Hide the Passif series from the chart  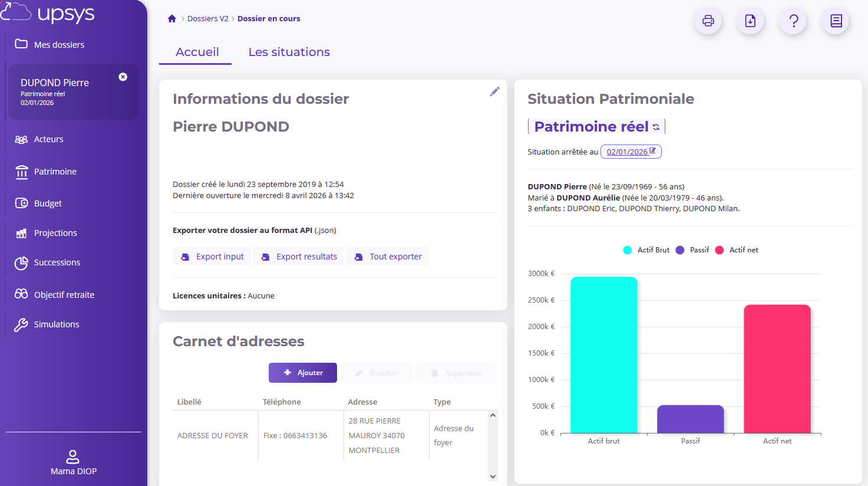pyautogui.click(x=692, y=249)
